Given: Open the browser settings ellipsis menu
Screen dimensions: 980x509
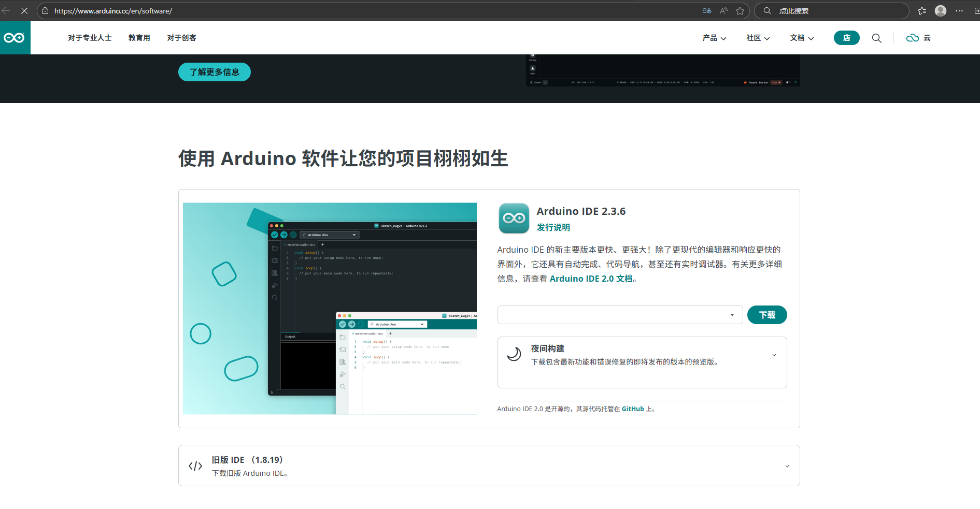Looking at the screenshot, I should [x=959, y=11].
